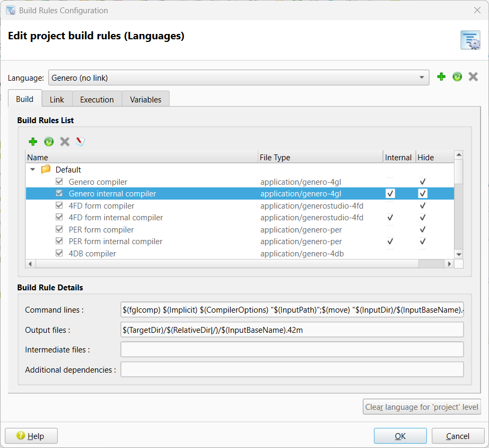
Task: Switch to the Link tab
Action: [57, 99]
